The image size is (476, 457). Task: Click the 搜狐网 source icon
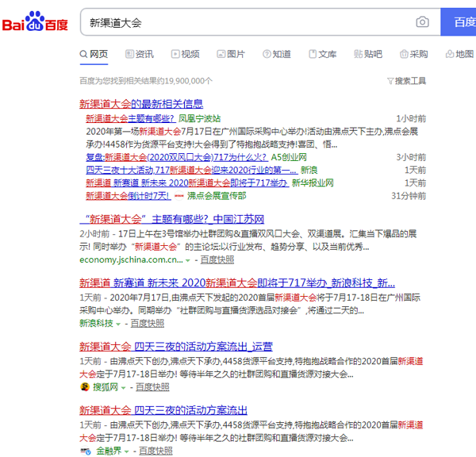(x=85, y=387)
